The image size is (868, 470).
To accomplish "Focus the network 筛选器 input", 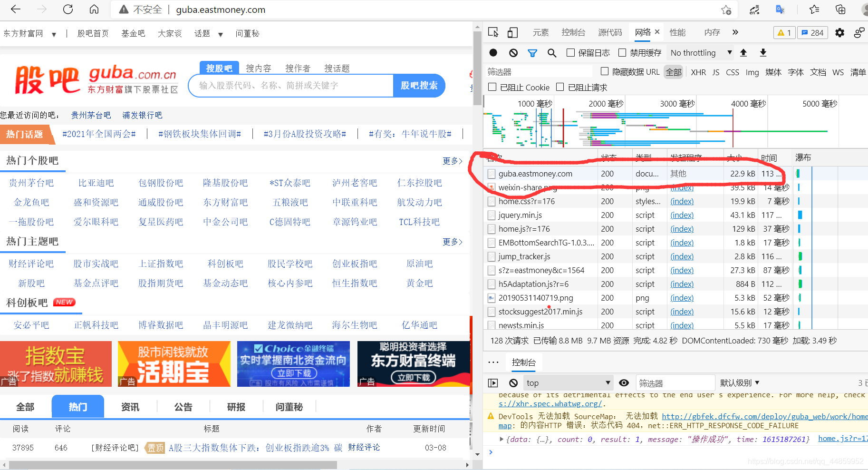I will [539, 72].
